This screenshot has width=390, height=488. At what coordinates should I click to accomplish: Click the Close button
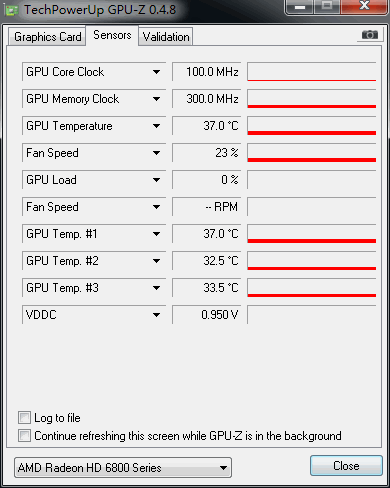(346, 466)
